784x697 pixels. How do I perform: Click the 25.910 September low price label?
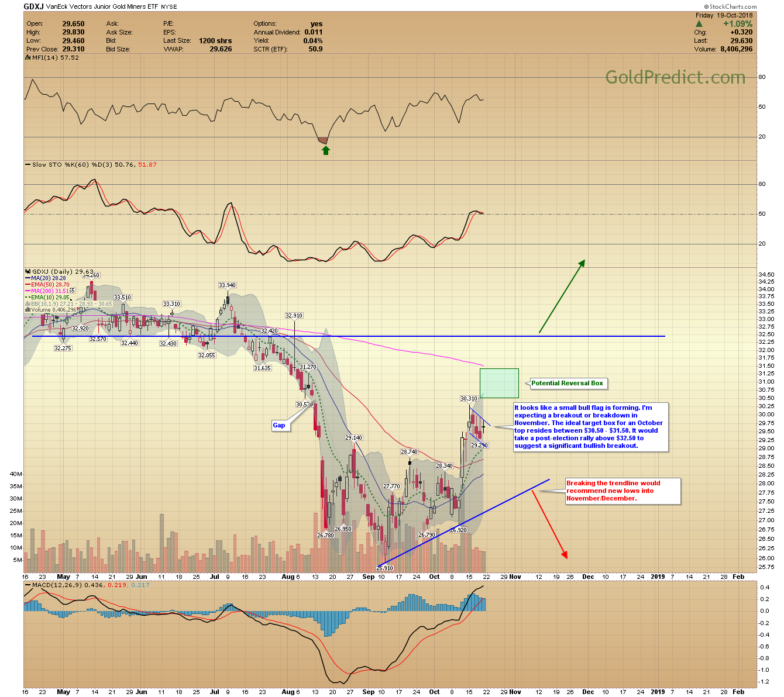[x=384, y=568]
